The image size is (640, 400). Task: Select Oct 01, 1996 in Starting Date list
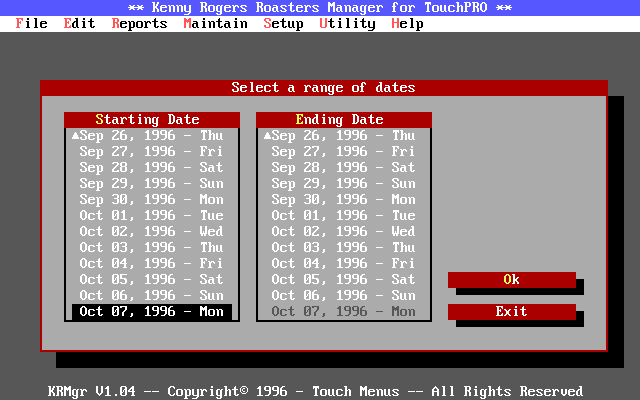(x=152, y=216)
